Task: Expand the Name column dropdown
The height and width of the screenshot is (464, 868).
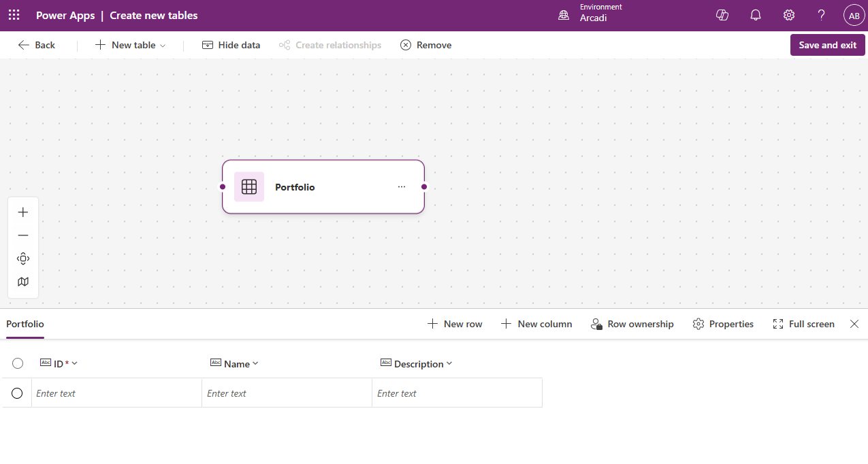Action: click(255, 363)
